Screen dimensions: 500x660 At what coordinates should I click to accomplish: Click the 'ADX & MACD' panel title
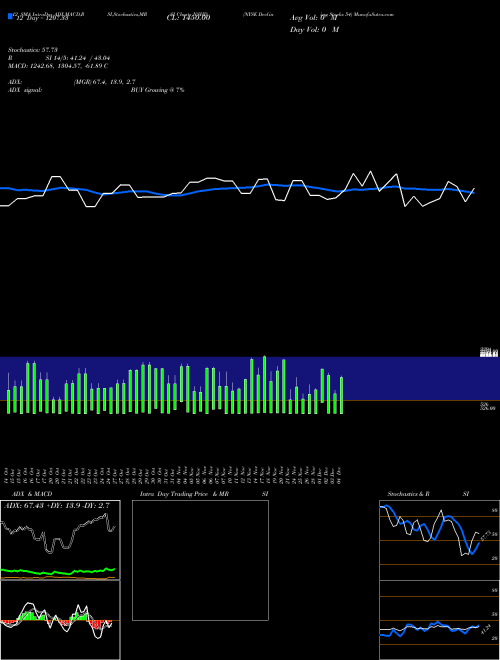tap(32, 494)
